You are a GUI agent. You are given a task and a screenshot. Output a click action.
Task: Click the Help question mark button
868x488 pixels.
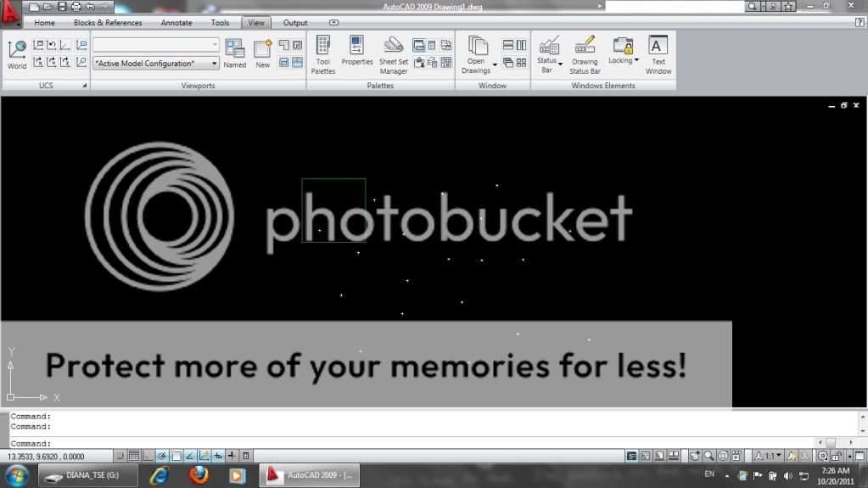[860, 23]
